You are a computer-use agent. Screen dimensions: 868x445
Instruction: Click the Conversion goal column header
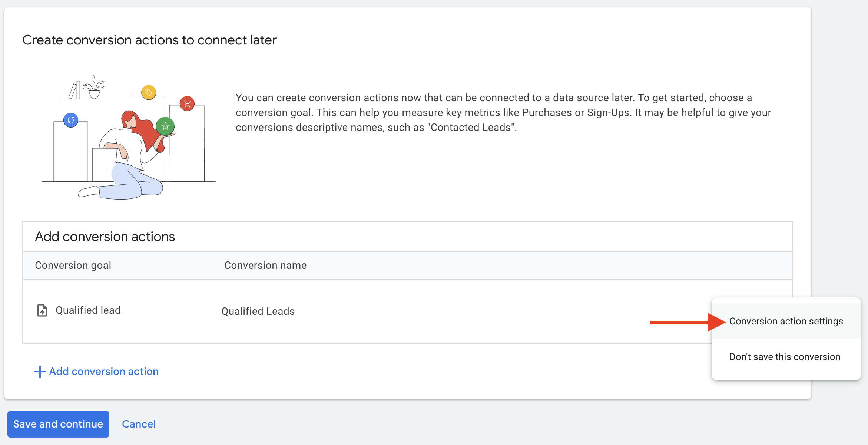(73, 266)
